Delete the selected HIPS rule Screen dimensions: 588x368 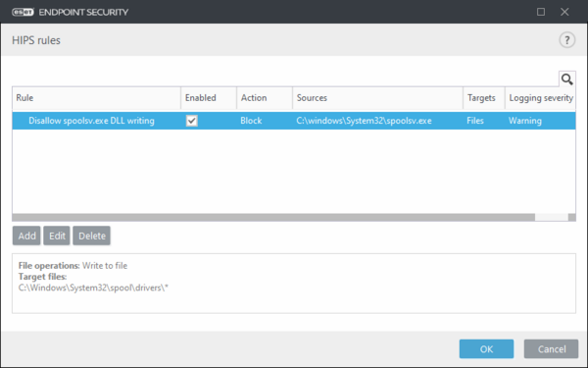[91, 236]
